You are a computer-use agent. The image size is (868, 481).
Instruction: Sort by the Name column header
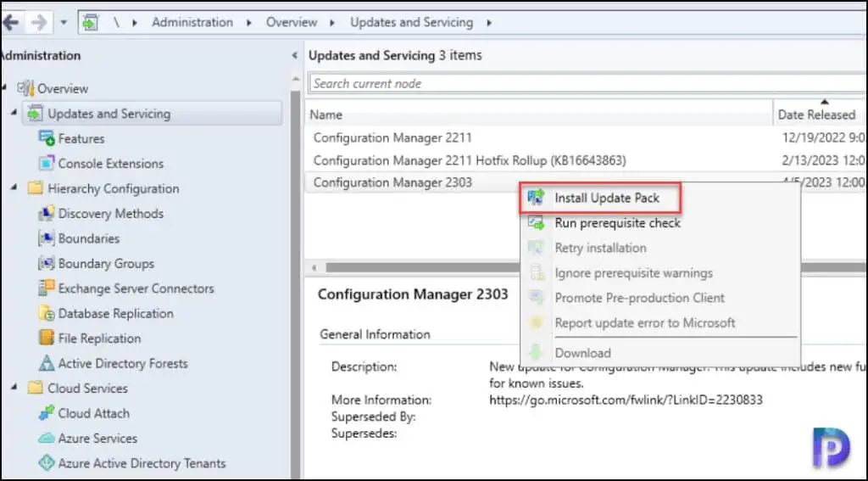tap(540, 115)
